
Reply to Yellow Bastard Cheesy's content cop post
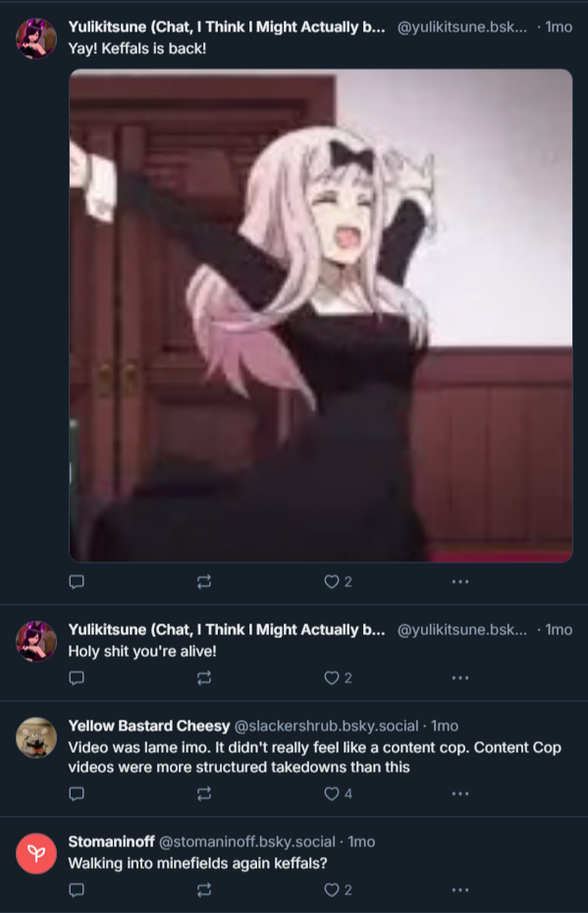77,793
